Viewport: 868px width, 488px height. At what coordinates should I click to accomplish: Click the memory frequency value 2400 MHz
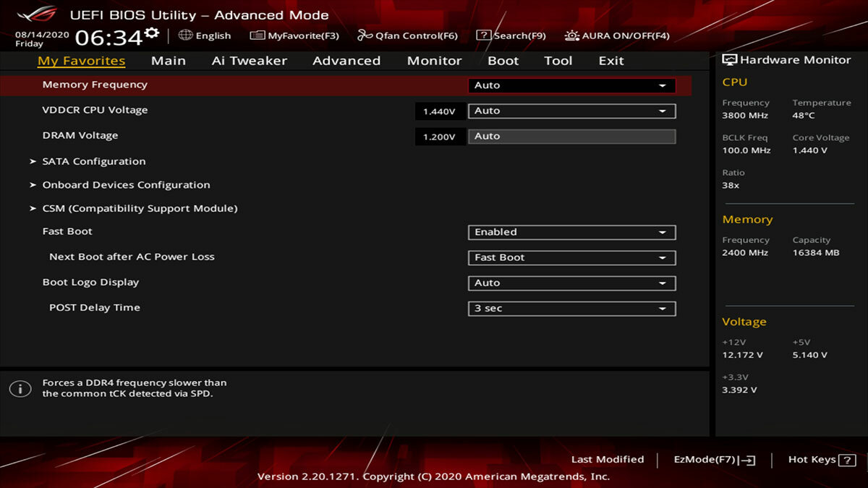[x=745, y=253]
